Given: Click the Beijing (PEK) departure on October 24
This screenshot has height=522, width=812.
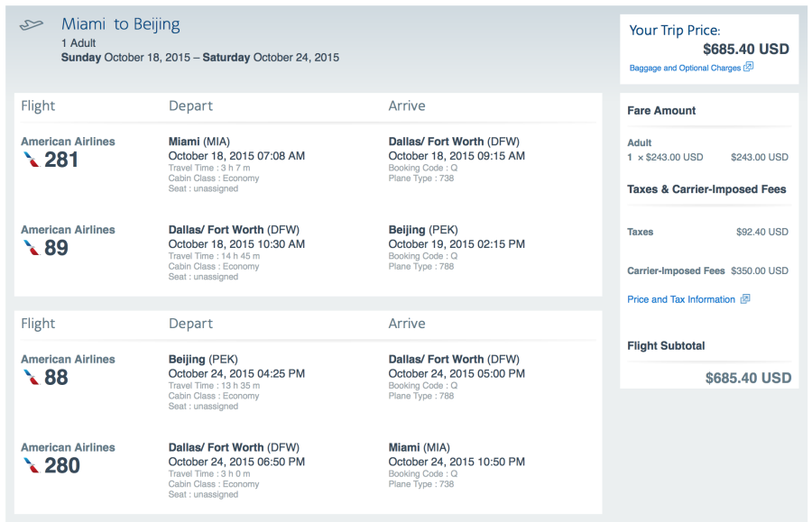Looking at the screenshot, I should (x=203, y=359).
